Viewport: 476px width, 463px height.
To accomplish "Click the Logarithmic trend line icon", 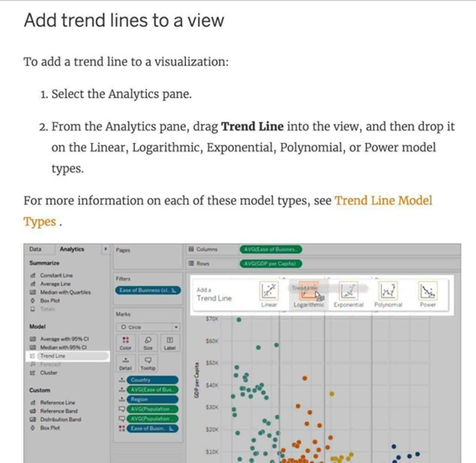I will 309,291.
